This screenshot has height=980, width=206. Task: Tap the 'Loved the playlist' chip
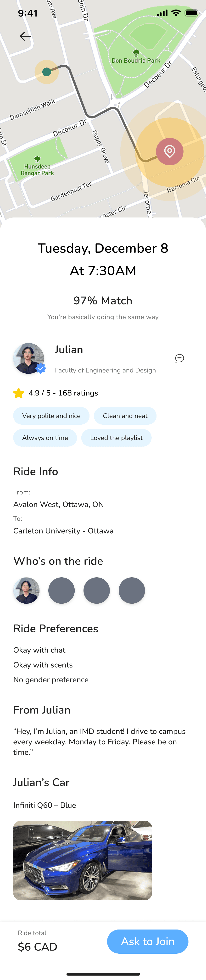[x=117, y=438]
